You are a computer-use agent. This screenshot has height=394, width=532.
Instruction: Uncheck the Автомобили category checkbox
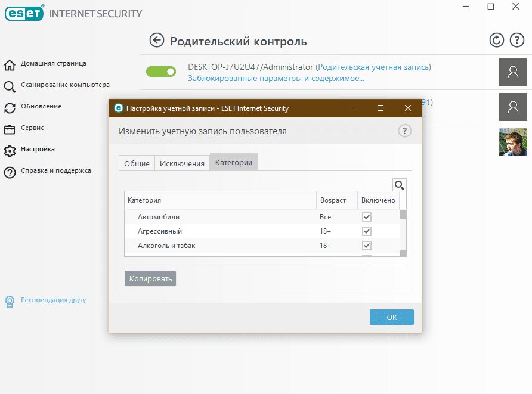pyautogui.click(x=367, y=217)
